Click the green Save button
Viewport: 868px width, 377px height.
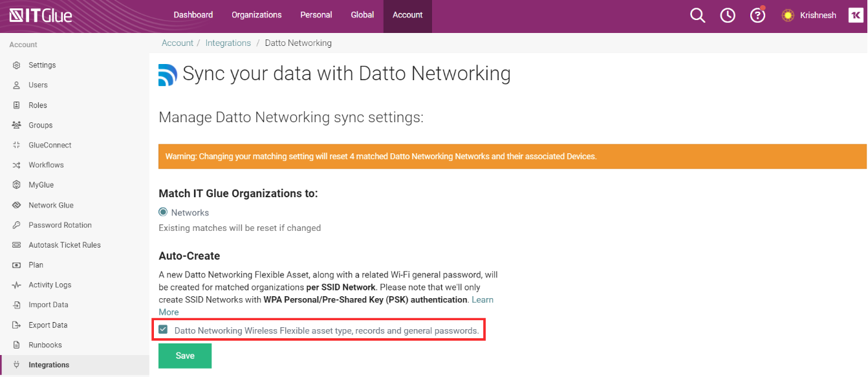tap(185, 356)
